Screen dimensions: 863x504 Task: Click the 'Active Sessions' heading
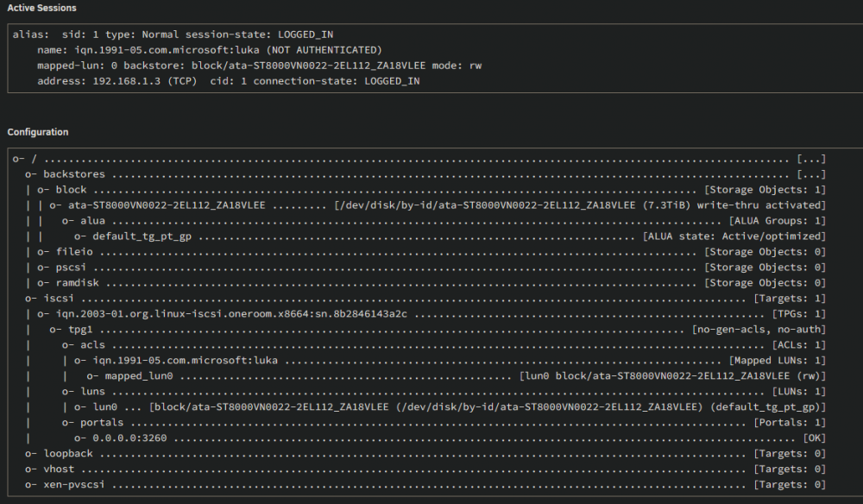pyautogui.click(x=41, y=9)
